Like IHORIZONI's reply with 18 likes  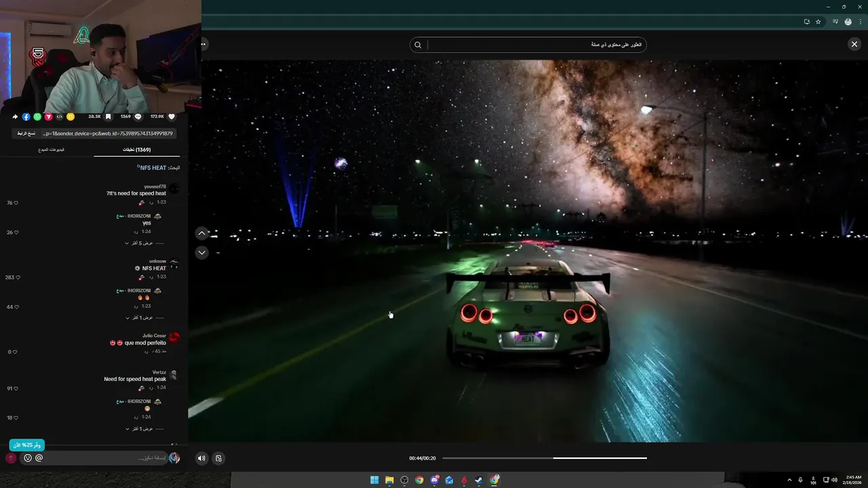pos(16,418)
